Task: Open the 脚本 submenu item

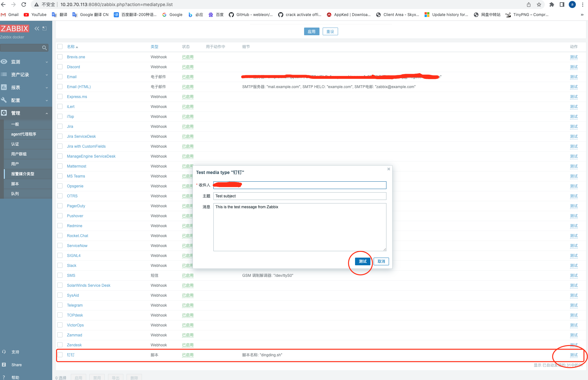Action: pyautogui.click(x=28, y=184)
